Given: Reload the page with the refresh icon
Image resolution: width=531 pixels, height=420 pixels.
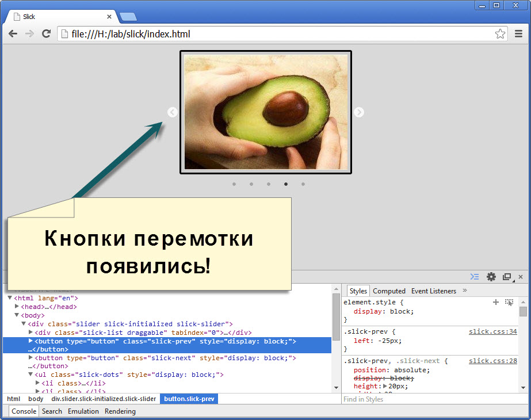Looking at the screenshot, I should coord(47,33).
